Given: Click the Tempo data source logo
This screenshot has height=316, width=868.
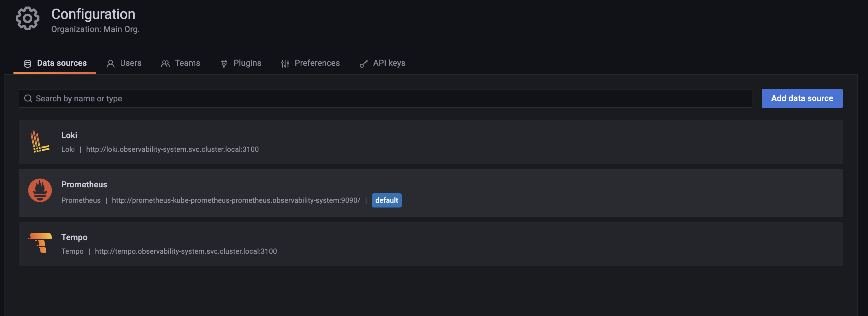Looking at the screenshot, I should click(40, 242).
